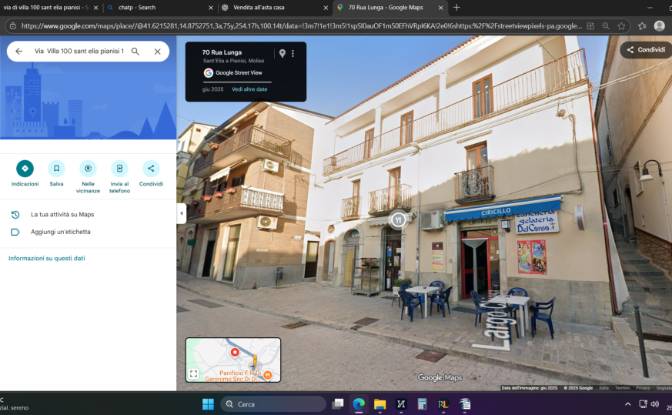Screen dimensions: 672x415
Task: Open La tua attività su Maps
Action: (x=62, y=214)
